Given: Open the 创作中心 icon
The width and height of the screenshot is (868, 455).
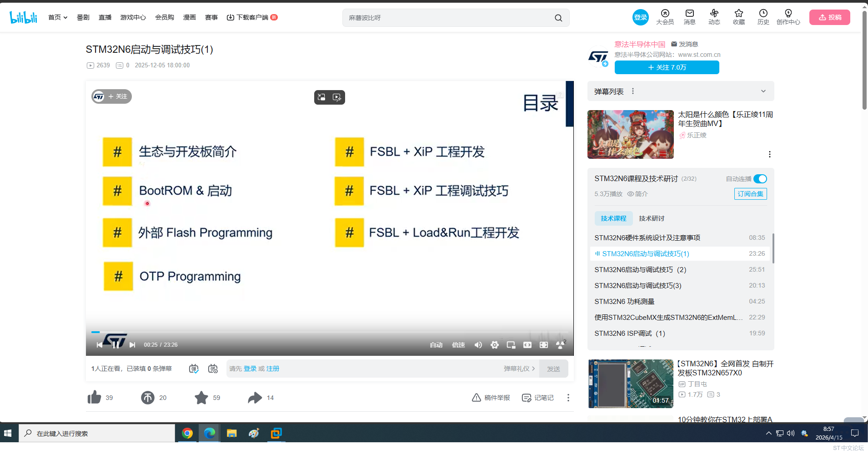Looking at the screenshot, I should tap(788, 17).
